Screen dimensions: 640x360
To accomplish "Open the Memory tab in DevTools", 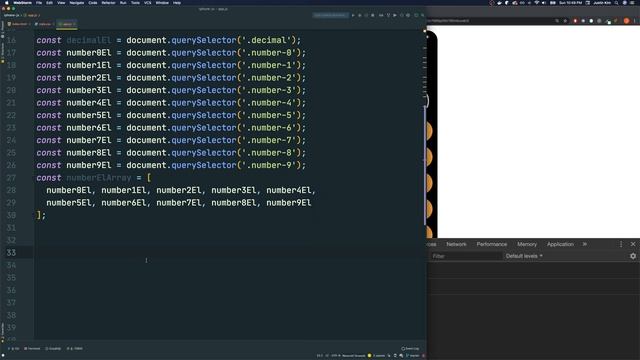I will coord(527,244).
